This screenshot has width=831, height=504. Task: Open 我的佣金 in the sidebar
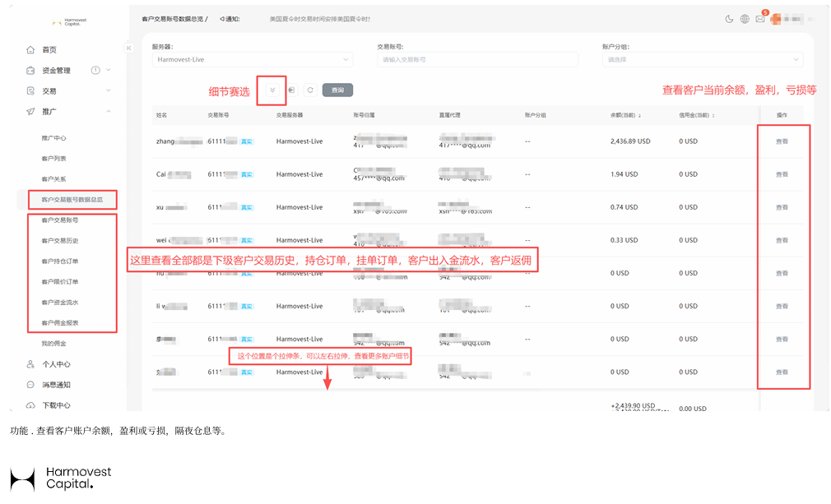(54, 344)
